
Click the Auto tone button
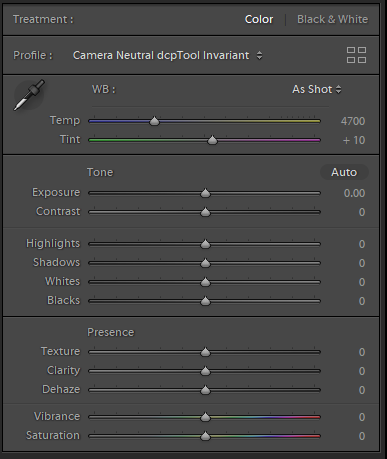click(x=344, y=172)
